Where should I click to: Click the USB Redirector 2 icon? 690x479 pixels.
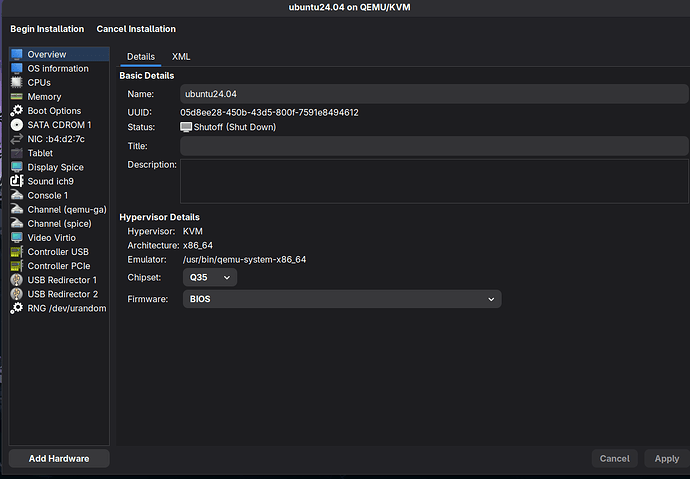pos(17,294)
